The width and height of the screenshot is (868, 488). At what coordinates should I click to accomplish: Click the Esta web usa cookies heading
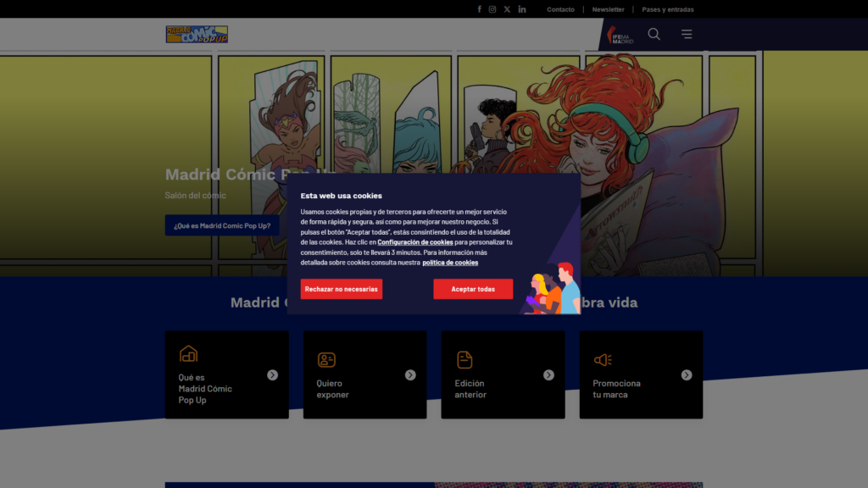pyautogui.click(x=341, y=196)
